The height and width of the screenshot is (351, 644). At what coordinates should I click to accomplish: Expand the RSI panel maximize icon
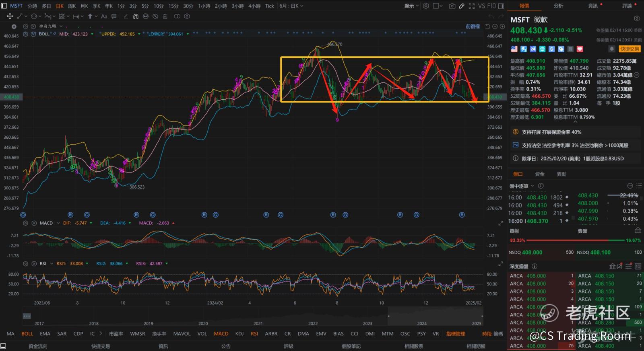501,264
